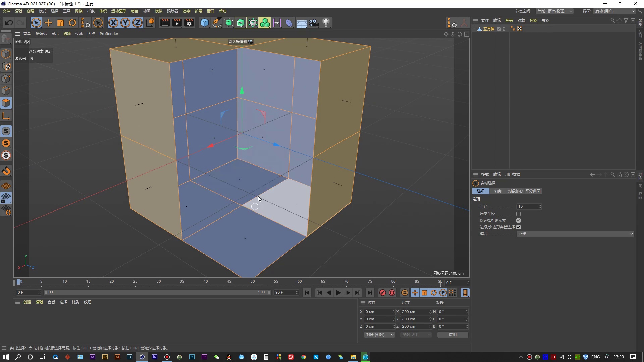The height and width of the screenshot is (362, 644).
Task: Select the Scale tool icon
Action: 60,23
